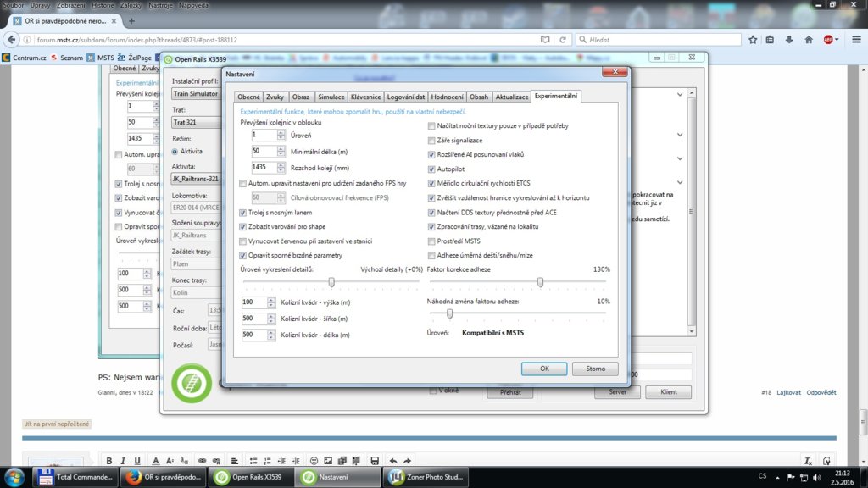
Task: Check the Prostředí MSTS checkbox
Action: point(431,241)
